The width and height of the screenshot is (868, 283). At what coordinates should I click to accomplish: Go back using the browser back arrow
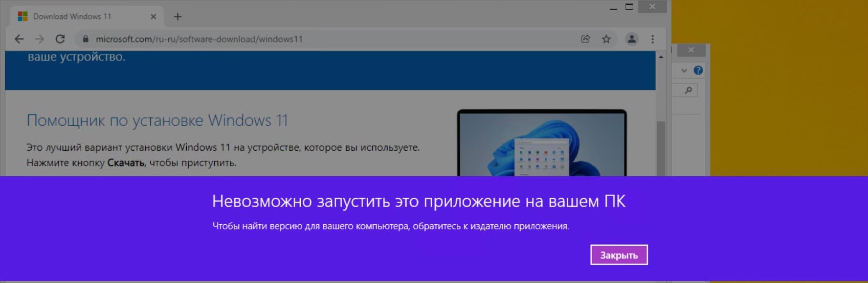click(x=19, y=39)
